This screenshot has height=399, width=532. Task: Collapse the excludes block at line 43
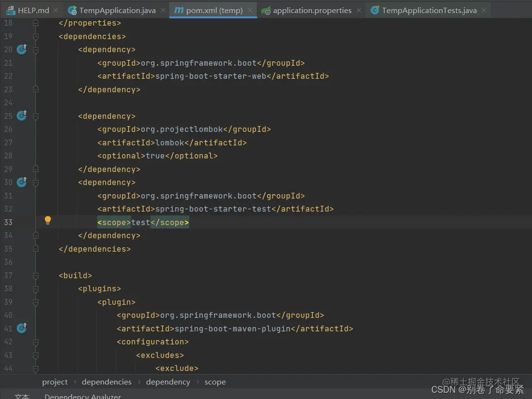point(36,355)
